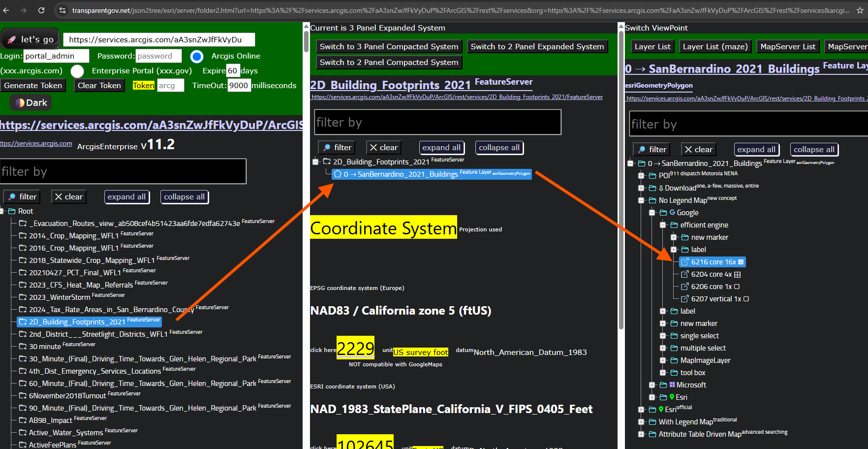This screenshot has height=449, width=868.
Task: Click the bookmark star in the address bar
Action: tap(860, 10)
